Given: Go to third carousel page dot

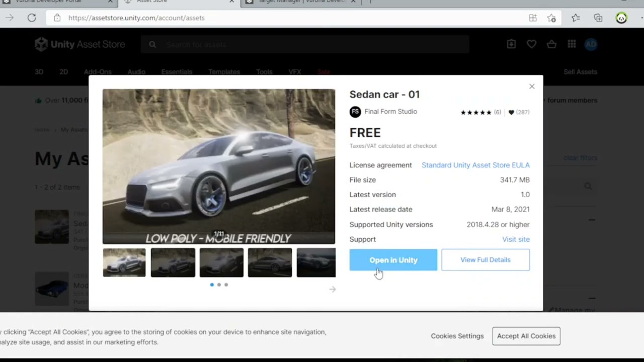Looking at the screenshot, I should [226, 285].
